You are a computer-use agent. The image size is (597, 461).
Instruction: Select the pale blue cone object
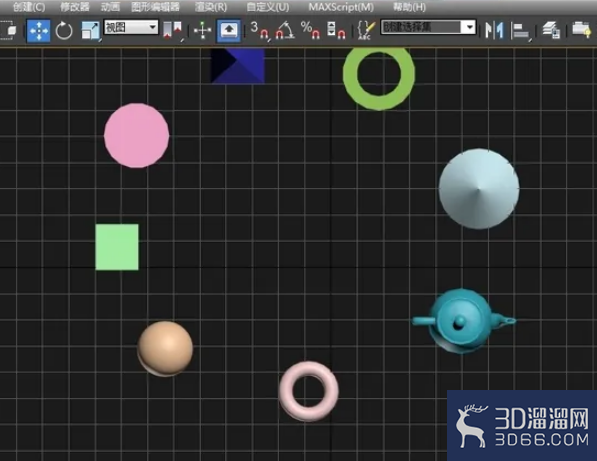[479, 189]
